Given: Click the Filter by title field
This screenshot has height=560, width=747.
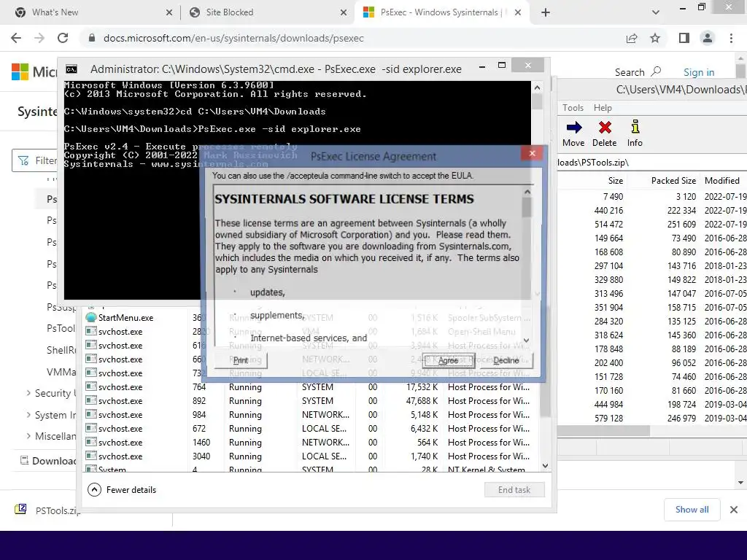Looking at the screenshot, I should pos(34,160).
